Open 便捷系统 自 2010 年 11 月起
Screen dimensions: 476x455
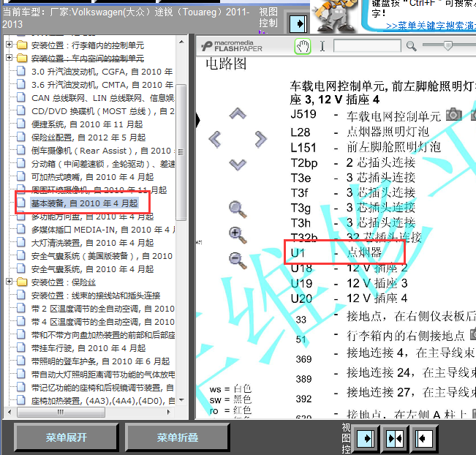(87, 124)
